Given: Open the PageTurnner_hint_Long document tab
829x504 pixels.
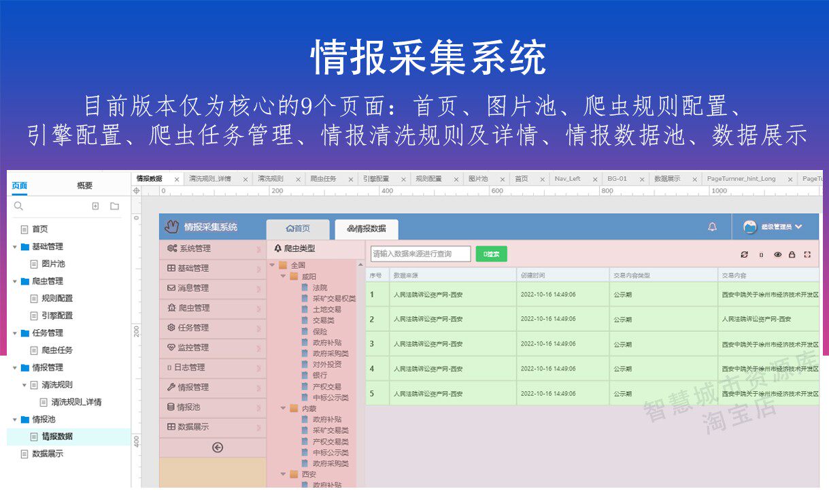Looking at the screenshot, I should (741, 179).
